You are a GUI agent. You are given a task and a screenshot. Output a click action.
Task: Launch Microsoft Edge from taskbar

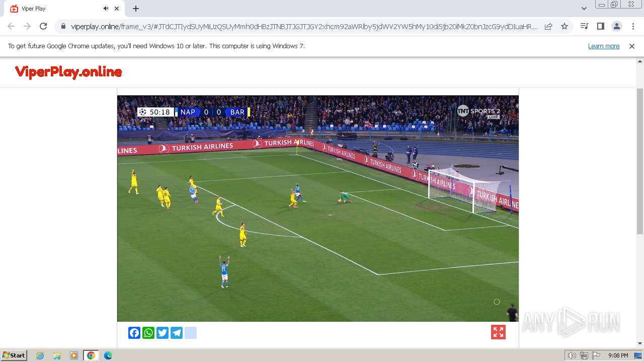(x=108, y=355)
